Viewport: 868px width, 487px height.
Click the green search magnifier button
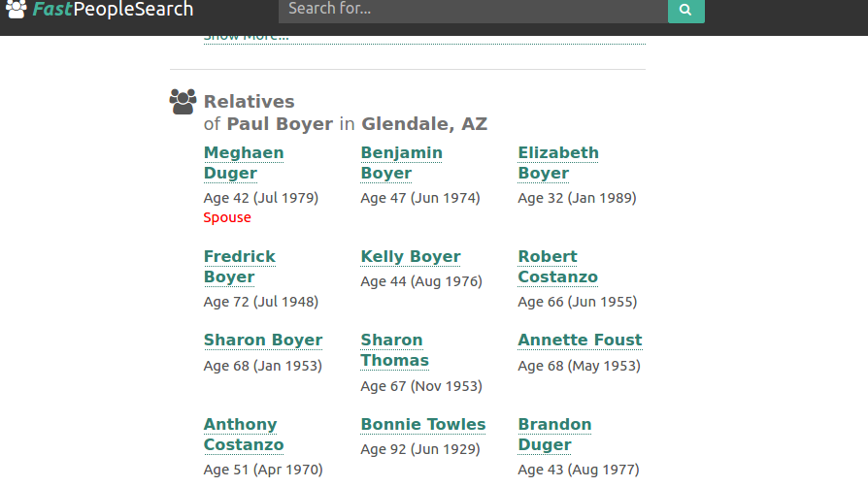pyautogui.click(x=685, y=11)
